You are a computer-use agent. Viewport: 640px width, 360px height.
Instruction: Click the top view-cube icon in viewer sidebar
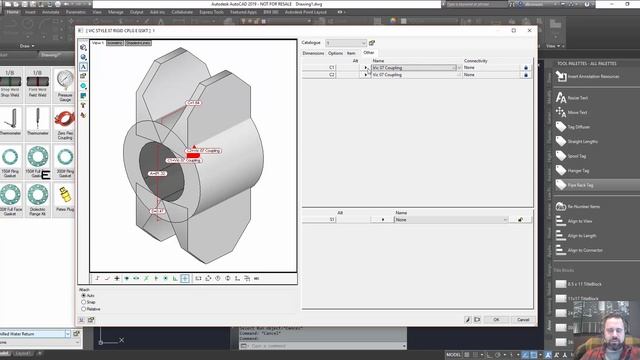[83, 48]
